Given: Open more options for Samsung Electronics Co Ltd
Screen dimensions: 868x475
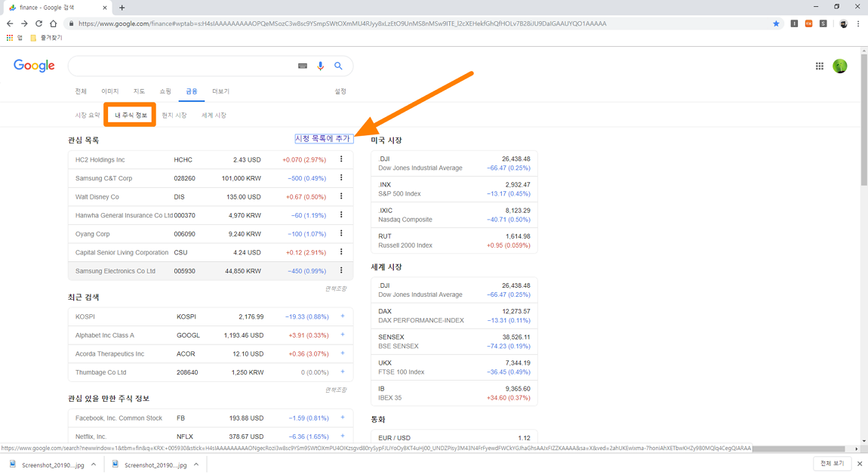Looking at the screenshot, I should pos(341,270).
